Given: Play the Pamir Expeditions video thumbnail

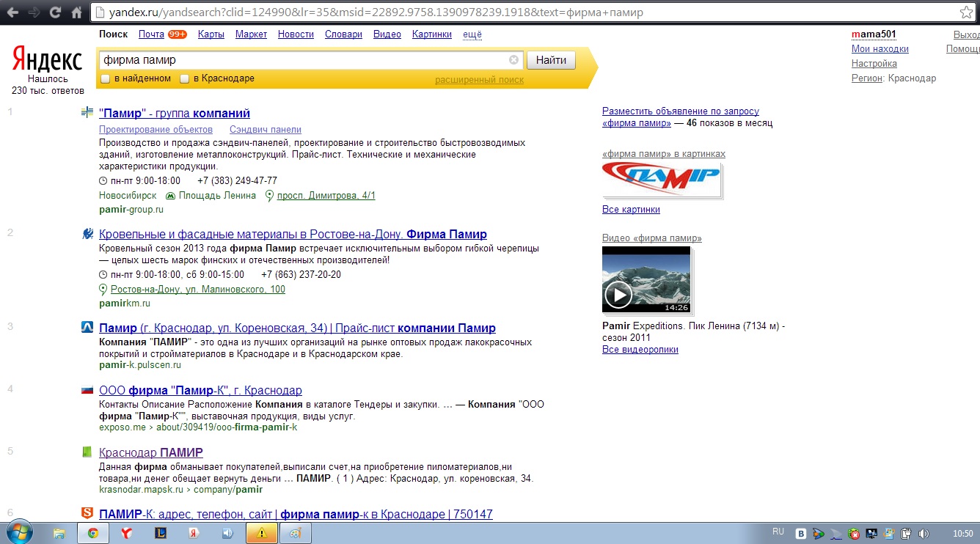Looking at the screenshot, I should (x=646, y=279).
